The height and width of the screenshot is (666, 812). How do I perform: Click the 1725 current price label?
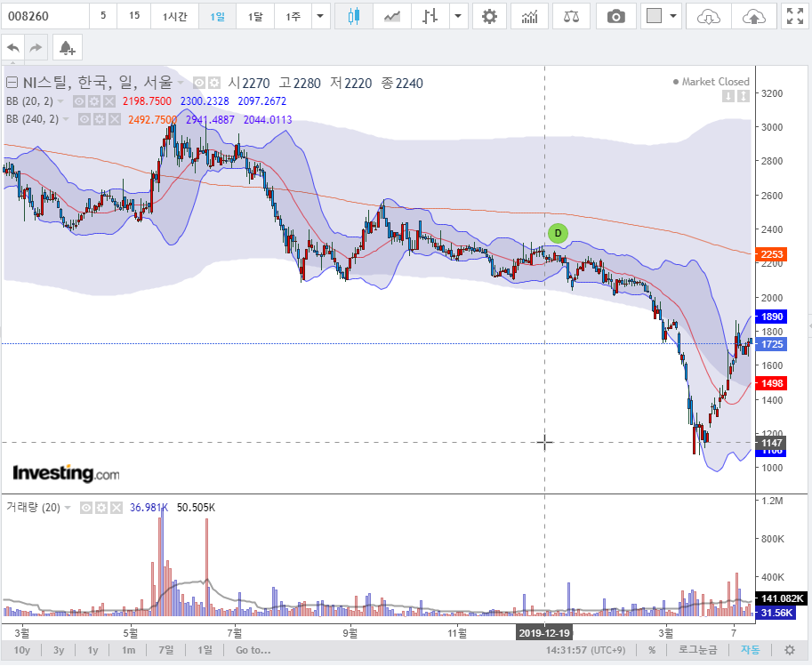point(771,344)
